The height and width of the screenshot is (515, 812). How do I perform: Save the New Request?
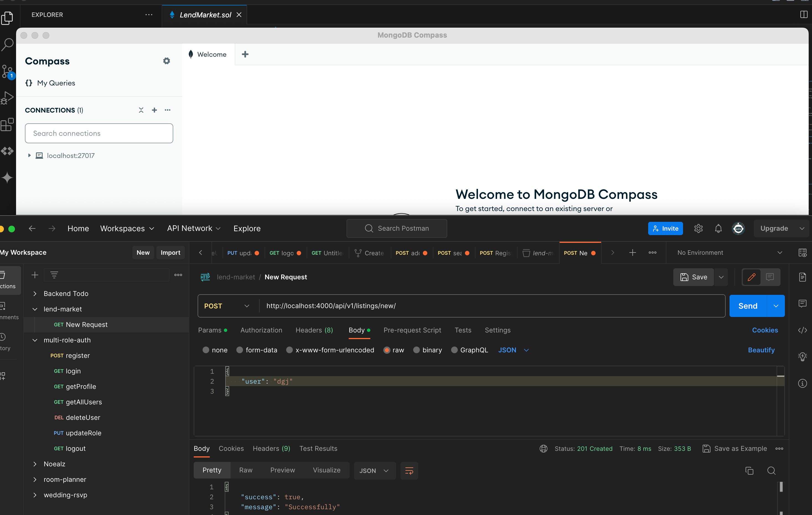[x=694, y=277]
